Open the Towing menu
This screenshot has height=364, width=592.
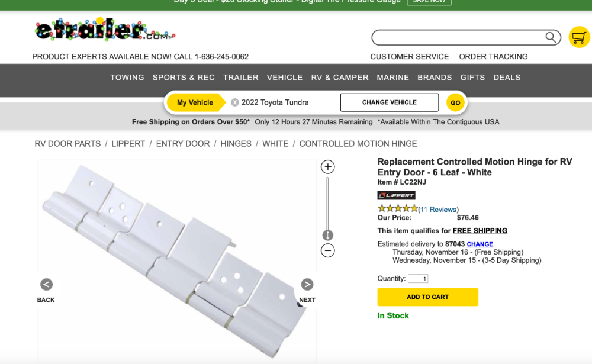[127, 78]
